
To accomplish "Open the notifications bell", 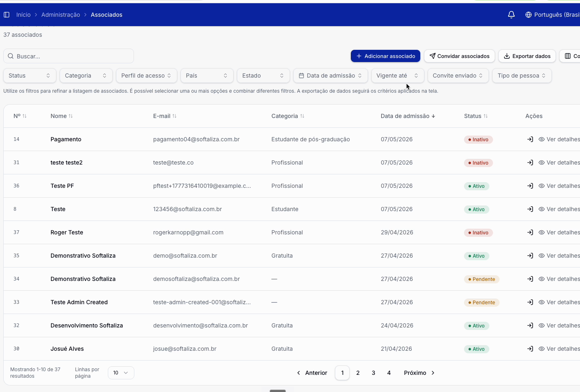I will point(511,15).
